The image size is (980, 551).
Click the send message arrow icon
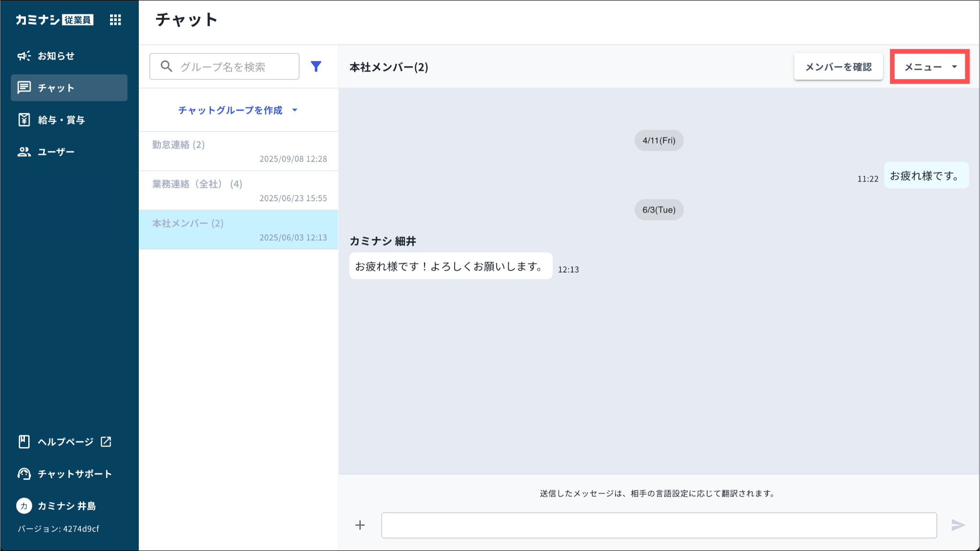958,525
